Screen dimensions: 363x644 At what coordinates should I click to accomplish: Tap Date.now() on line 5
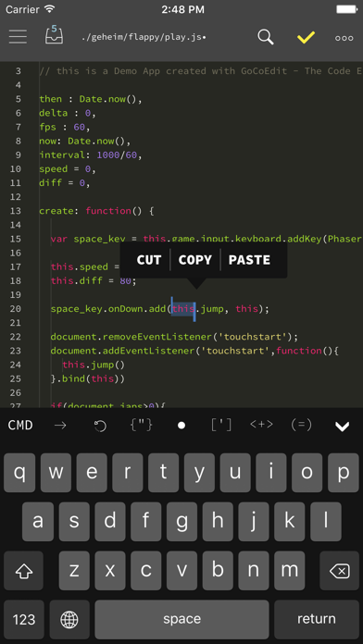(x=108, y=99)
